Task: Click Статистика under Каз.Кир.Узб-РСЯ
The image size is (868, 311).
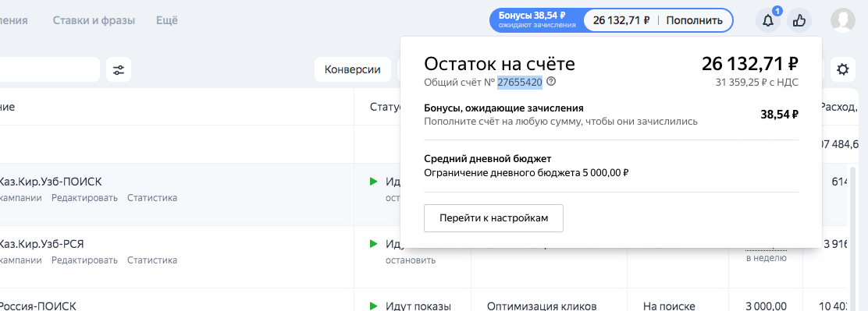Action: click(152, 260)
